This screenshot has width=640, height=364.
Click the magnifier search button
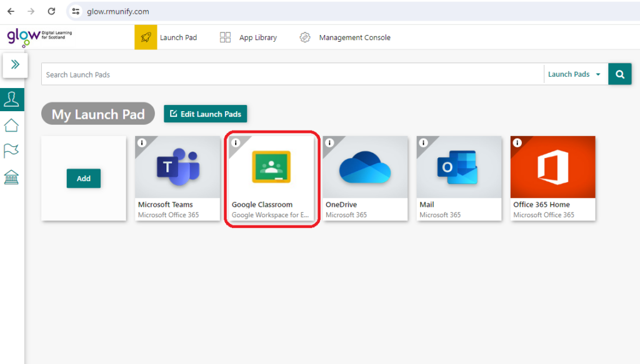620,74
